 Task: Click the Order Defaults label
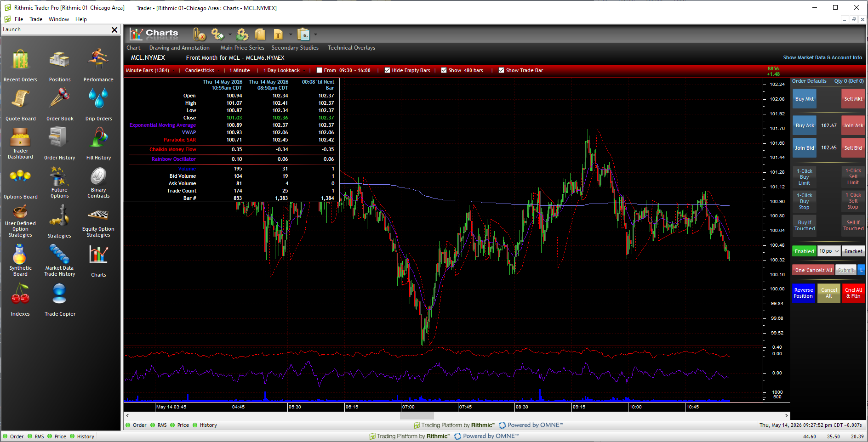[809, 81]
